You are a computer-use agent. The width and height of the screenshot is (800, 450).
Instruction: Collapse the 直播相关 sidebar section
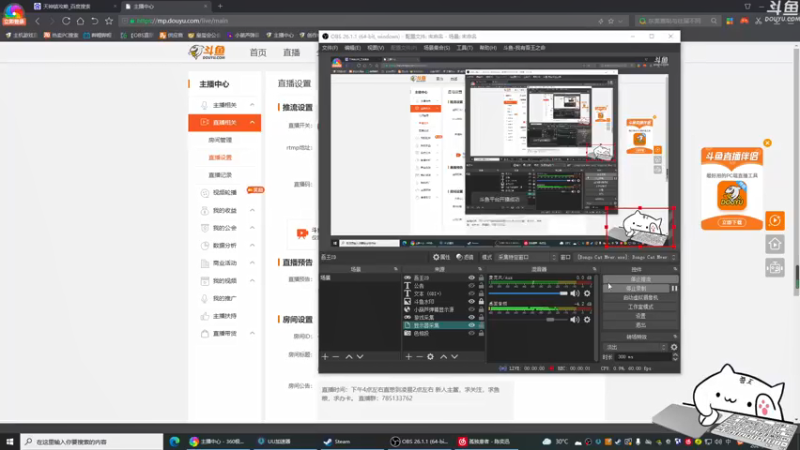tap(252, 122)
